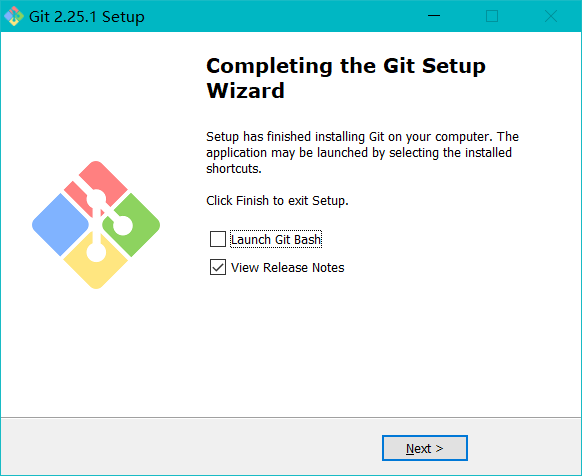582x476 pixels.
Task: Click the Click Finish to exit Setup text
Action: (277, 200)
